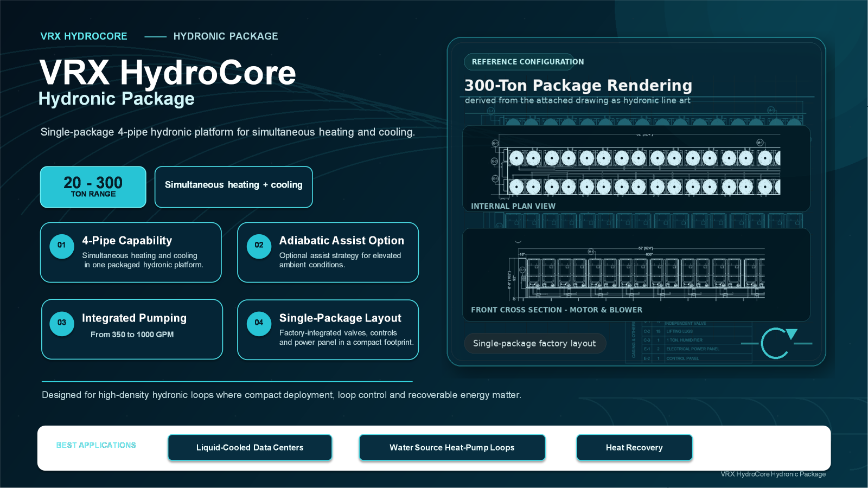The image size is (868, 488).
Task: Click 'INTERNAL PLAN VIEW' caption label
Action: [513, 206]
